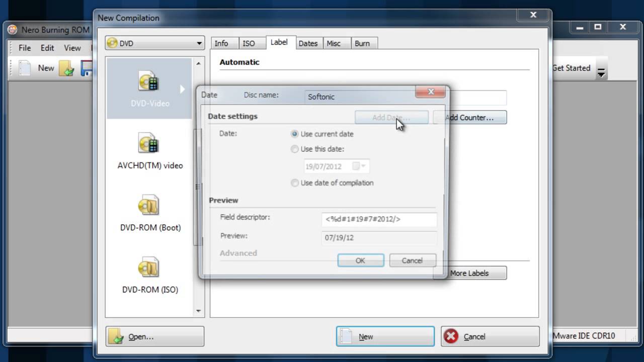The width and height of the screenshot is (644, 362).
Task: Switch to the Misc tab
Action: click(334, 43)
